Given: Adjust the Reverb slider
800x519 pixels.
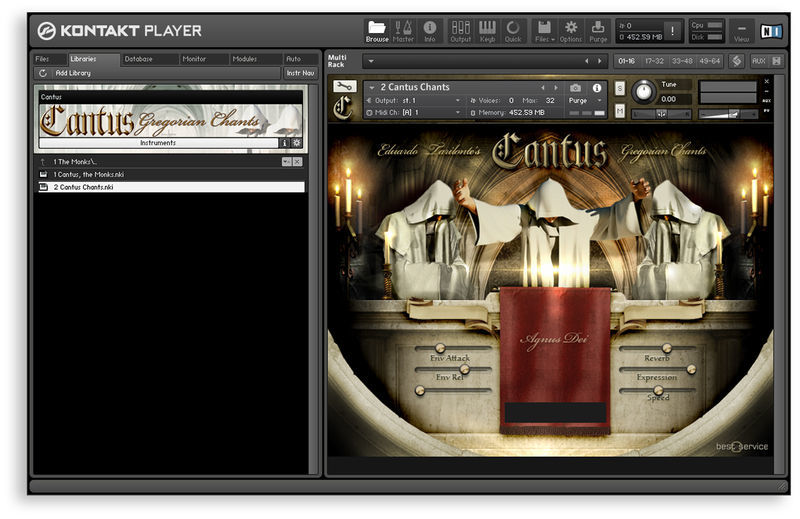Looking at the screenshot, I should click(657, 349).
